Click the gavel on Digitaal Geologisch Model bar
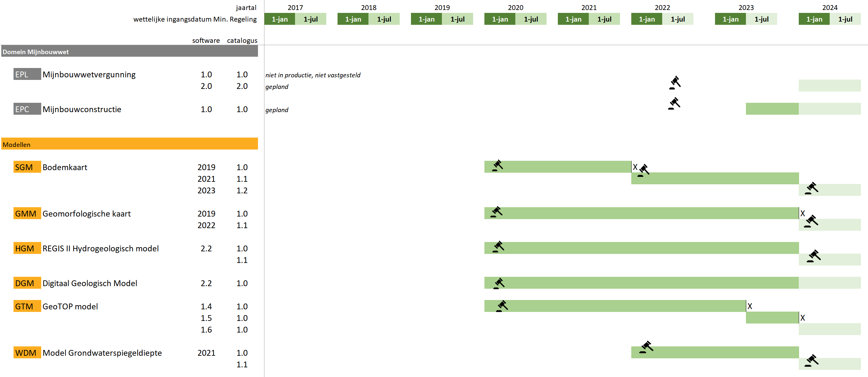The height and width of the screenshot is (377, 868). pyautogui.click(x=499, y=283)
